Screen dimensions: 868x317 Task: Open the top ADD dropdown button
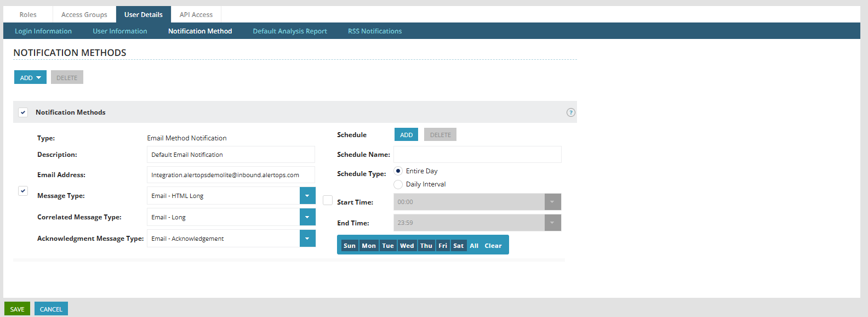pyautogui.click(x=30, y=78)
